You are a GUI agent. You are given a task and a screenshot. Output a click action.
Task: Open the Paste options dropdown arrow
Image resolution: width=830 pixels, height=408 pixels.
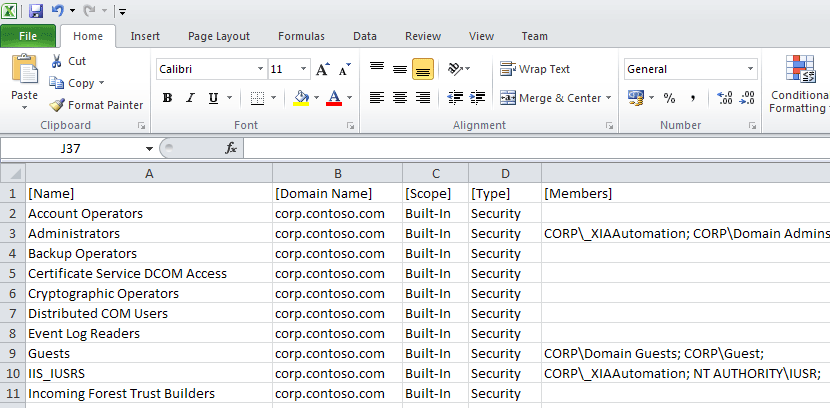tap(24, 107)
